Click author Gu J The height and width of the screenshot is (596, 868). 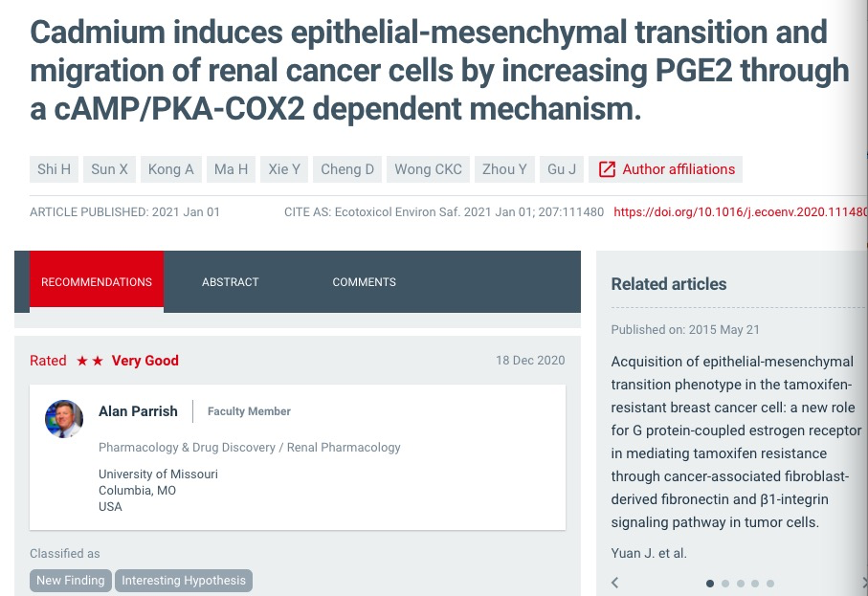562,169
